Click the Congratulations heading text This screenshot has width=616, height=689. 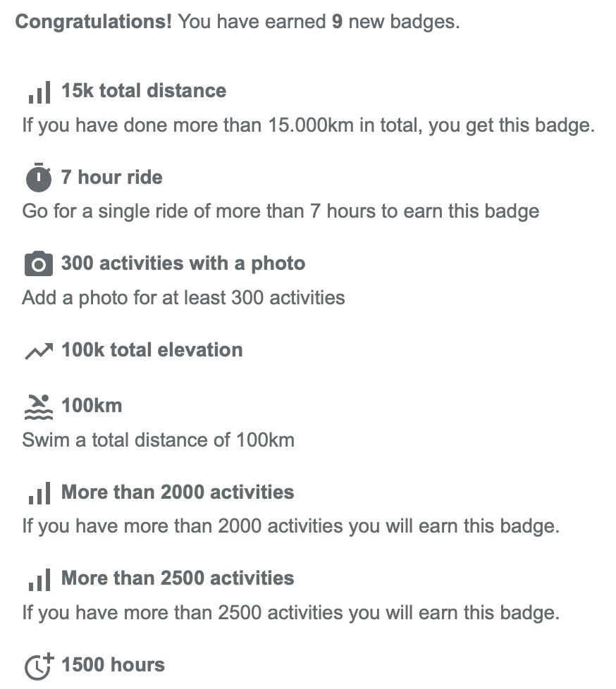click(x=93, y=22)
